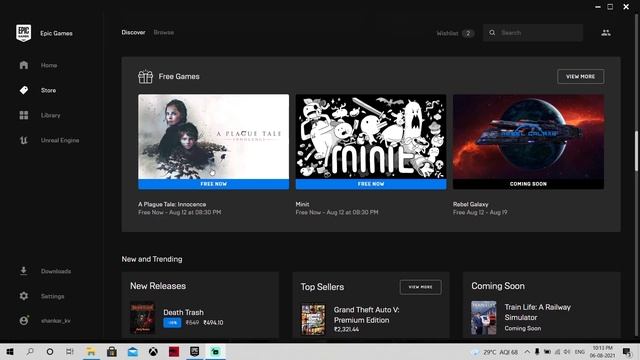Select the green recorder taskbar icon
Image resolution: width=640 pixels, height=360 pixels.
216,351
